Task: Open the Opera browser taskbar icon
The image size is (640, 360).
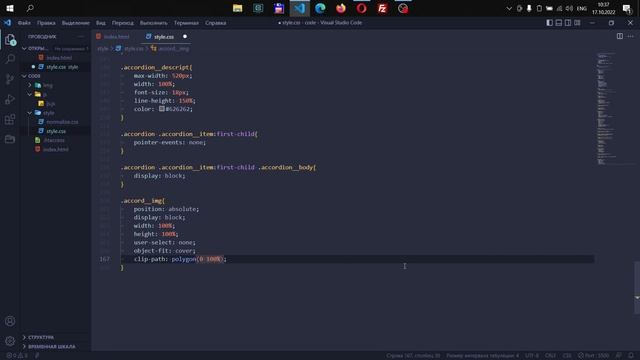Action: pos(362,8)
